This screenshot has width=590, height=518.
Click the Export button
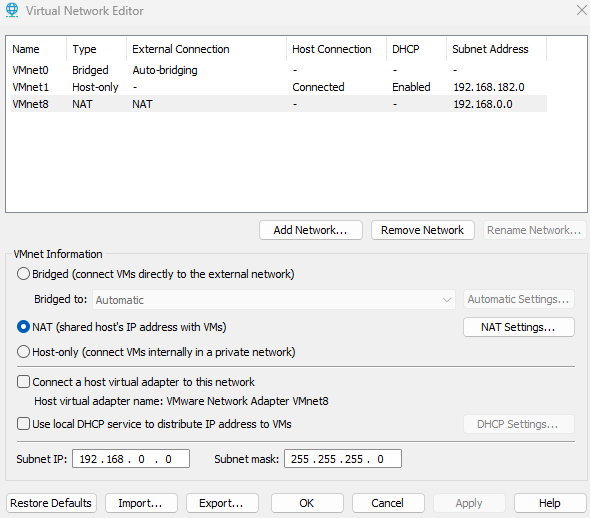tap(222, 503)
